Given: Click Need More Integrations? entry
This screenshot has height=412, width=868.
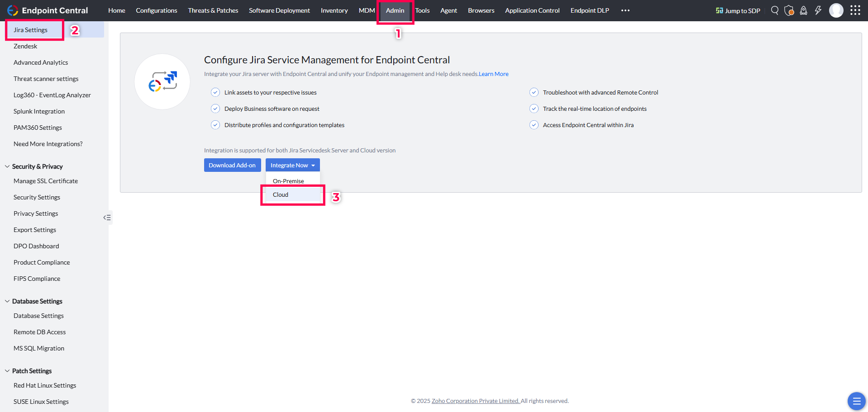Looking at the screenshot, I should pyautogui.click(x=48, y=144).
